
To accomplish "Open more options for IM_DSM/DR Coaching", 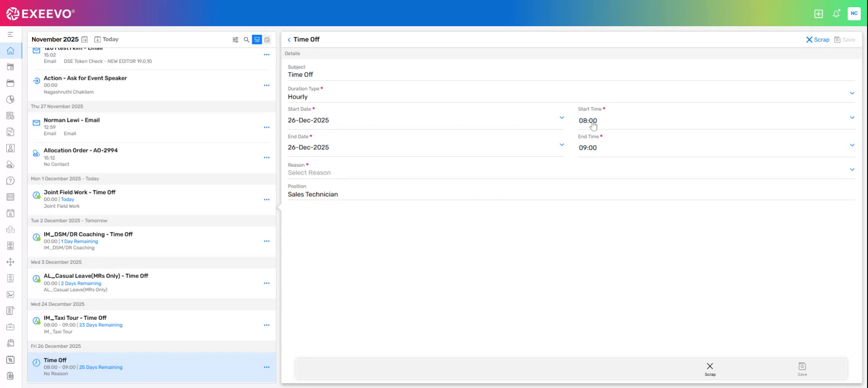I will [x=267, y=241].
